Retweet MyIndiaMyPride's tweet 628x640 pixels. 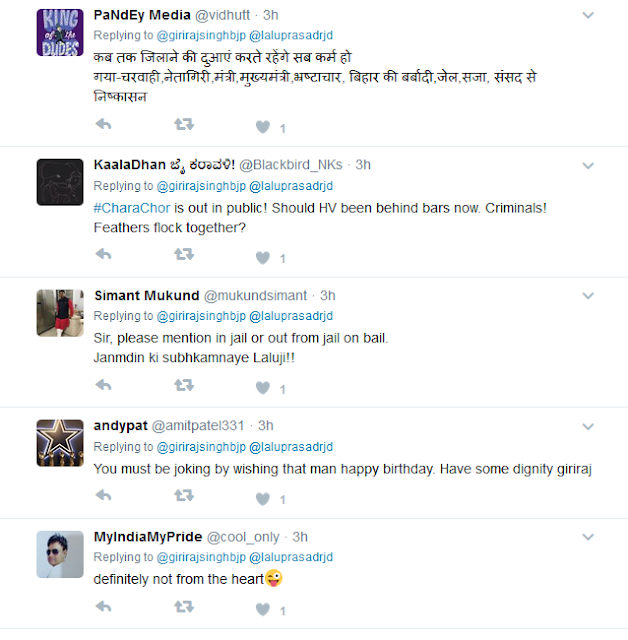184,607
